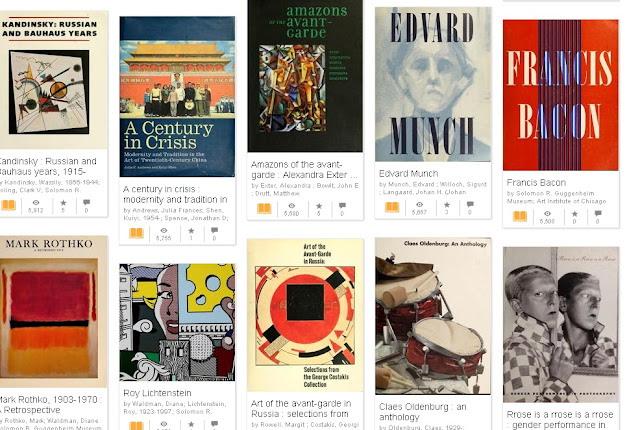Select the Amazons of the avant-garde cover
The image size is (640, 430).
pyautogui.click(x=305, y=76)
